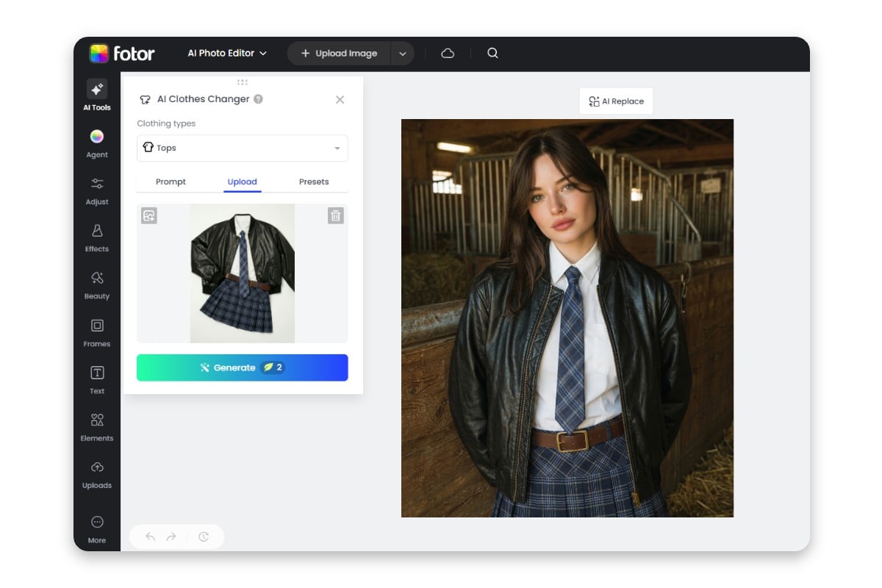Open the AI Photo Editor switcher dropdown
This screenshot has width=882, height=588.
click(x=226, y=53)
